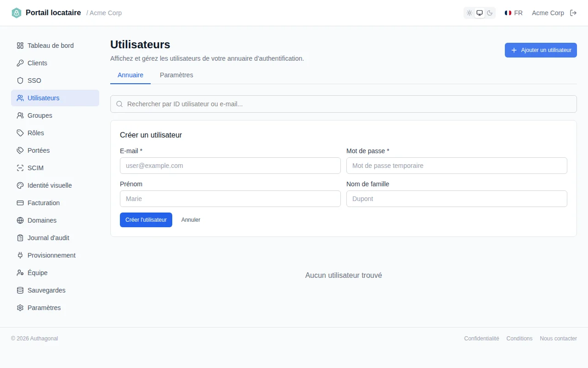
Task: Click the Prénom input field
Action: [230, 199]
